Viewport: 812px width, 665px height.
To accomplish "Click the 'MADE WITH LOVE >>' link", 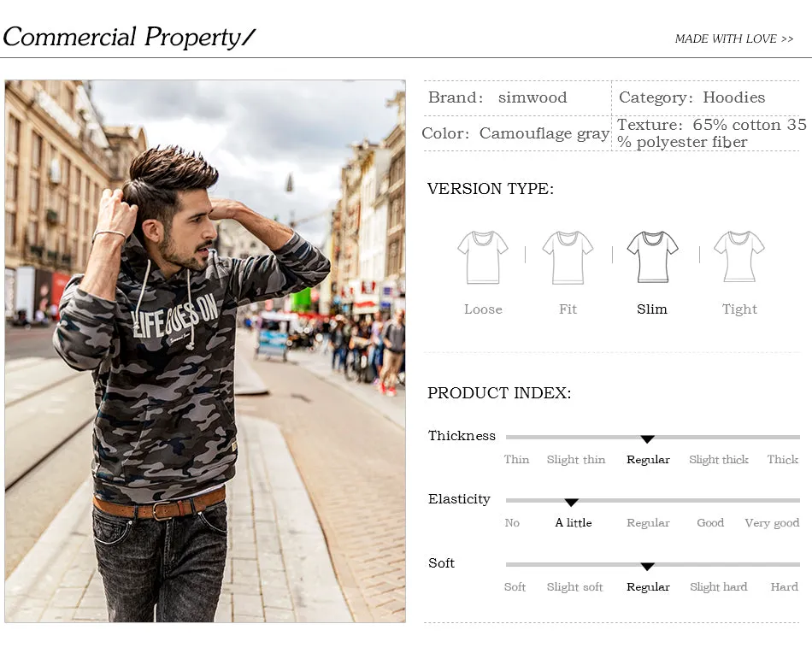I will tap(734, 38).
